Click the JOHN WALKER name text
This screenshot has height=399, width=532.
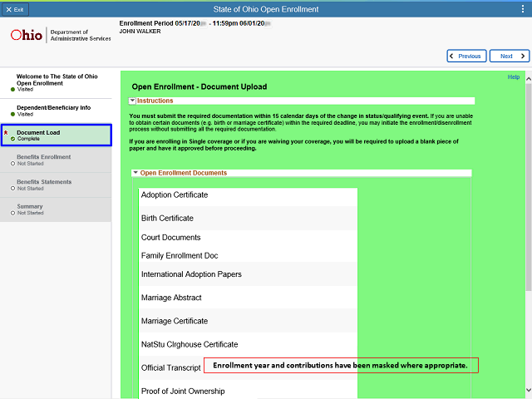[x=140, y=32]
